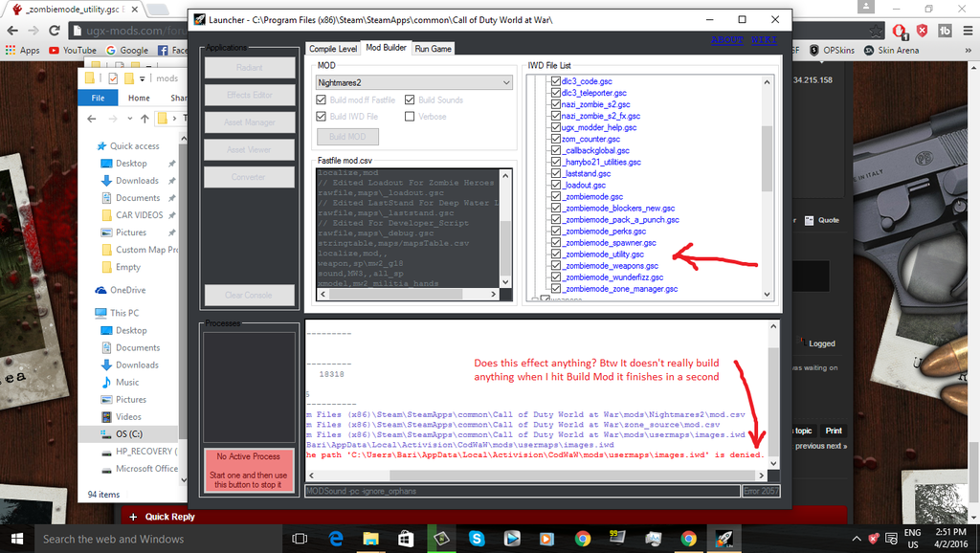Click Chrome back arrow button
This screenshot has width=980, height=553.
[12, 30]
